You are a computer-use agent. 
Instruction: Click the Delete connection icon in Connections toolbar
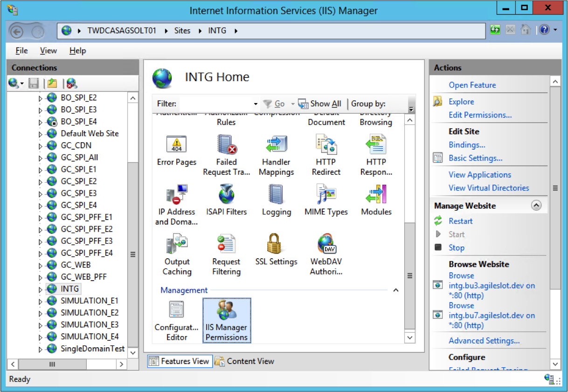[x=71, y=83]
